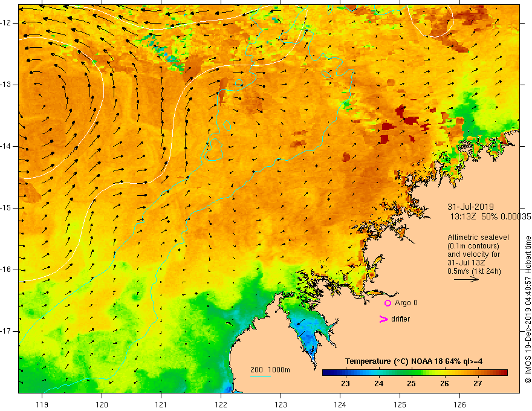Click the 25 value on temperature scale
This screenshot has width=532, height=411.
click(x=411, y=384)
